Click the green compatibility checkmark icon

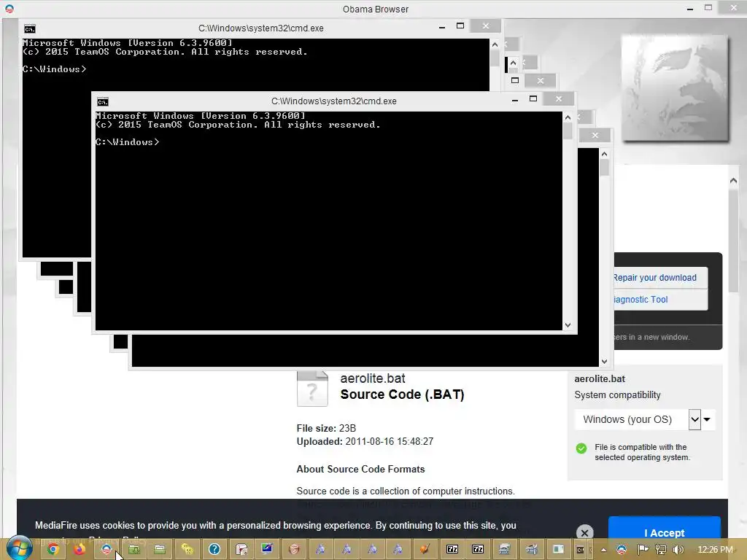tap(581, 448)
